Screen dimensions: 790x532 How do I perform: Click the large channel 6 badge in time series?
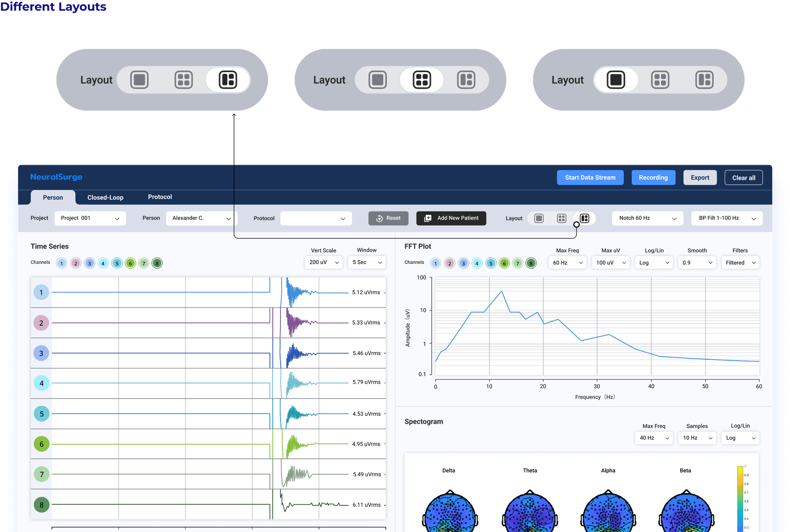[42, 444]
